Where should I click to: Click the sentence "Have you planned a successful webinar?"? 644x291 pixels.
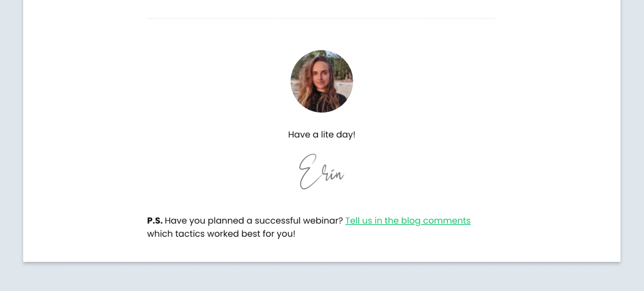(253, 221)
